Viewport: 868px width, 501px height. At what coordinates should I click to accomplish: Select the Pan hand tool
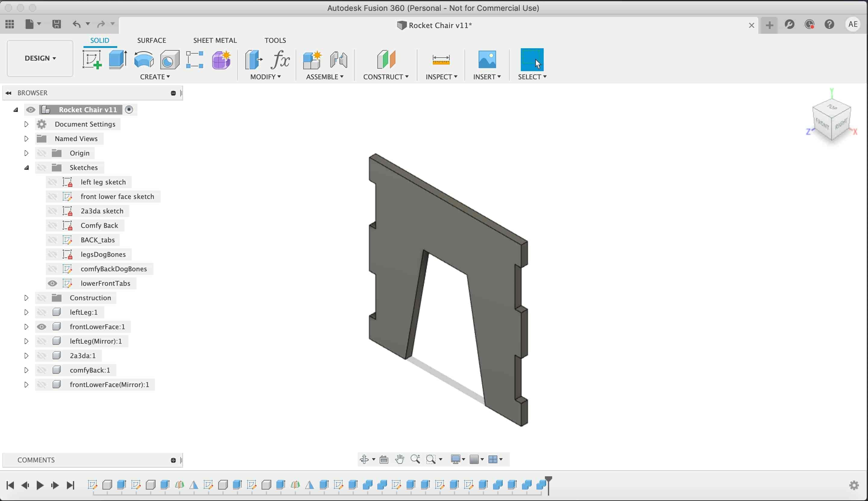(399, 459)
